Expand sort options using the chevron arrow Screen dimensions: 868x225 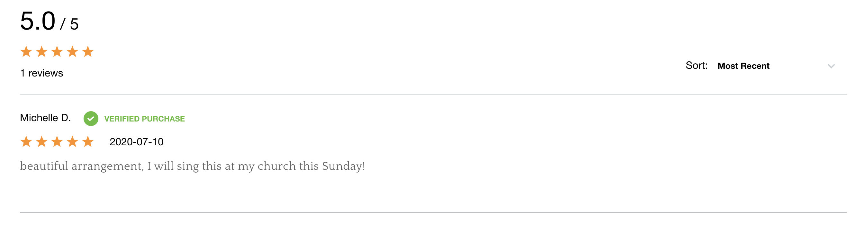coord(831,66)
